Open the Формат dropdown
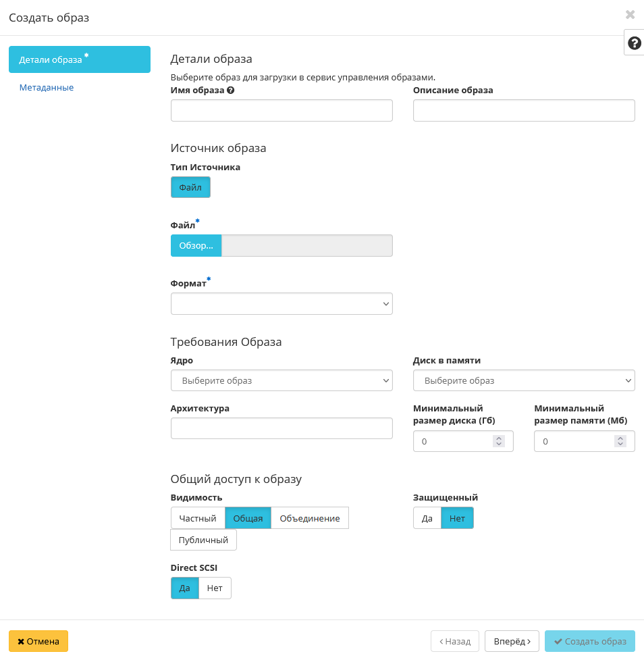 [281, 304]
